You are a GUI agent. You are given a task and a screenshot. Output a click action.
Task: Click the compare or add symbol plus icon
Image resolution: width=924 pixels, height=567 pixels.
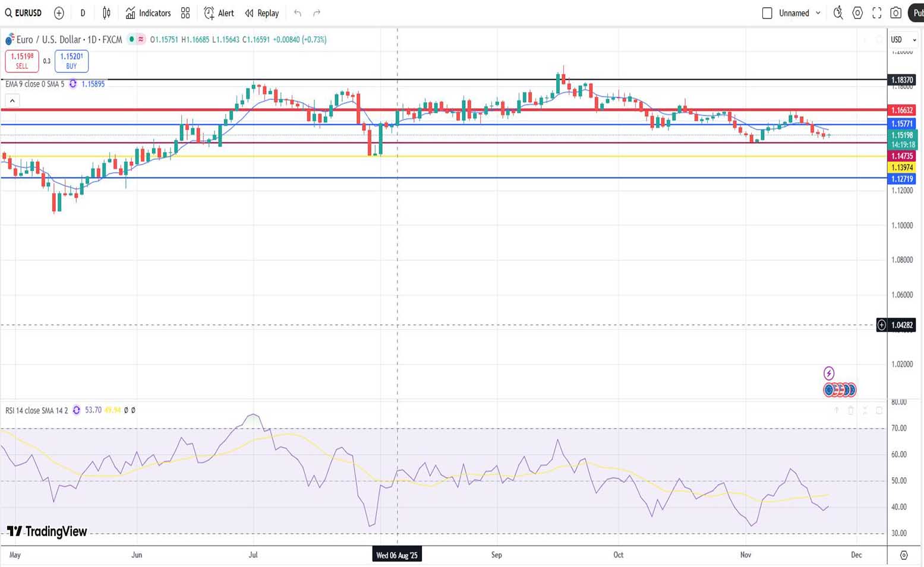tap(59, 13)
